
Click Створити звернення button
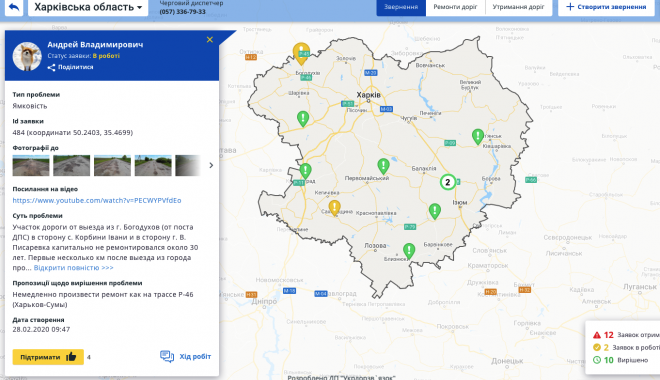tap(606, 7)
